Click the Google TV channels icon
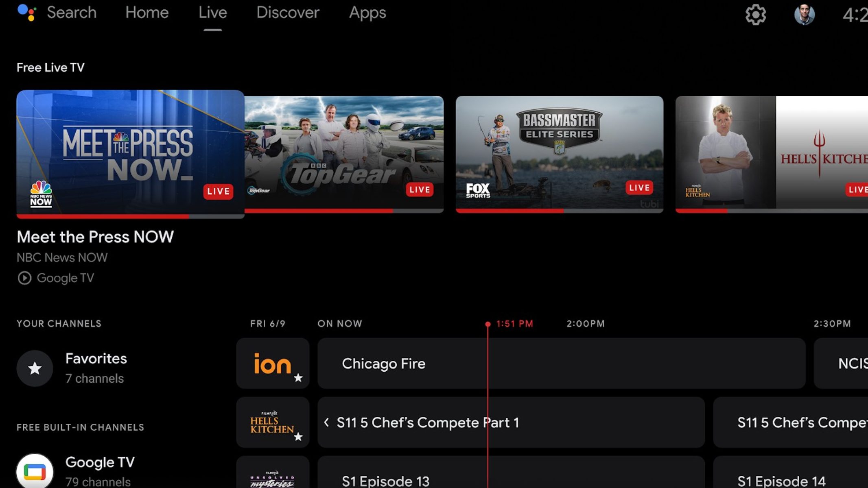This screenshot has width=868, height=488. (35, 472)
